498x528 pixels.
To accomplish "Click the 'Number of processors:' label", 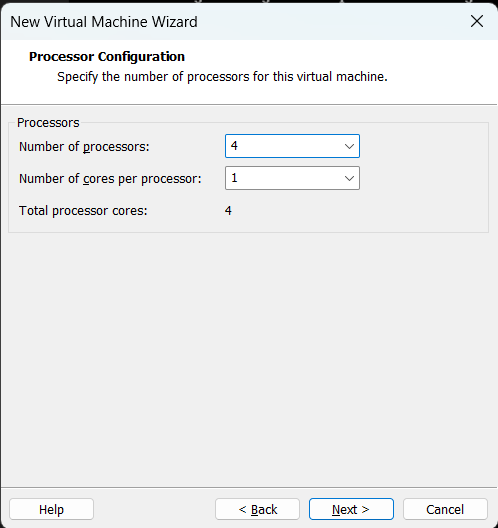I will [84, 147].
